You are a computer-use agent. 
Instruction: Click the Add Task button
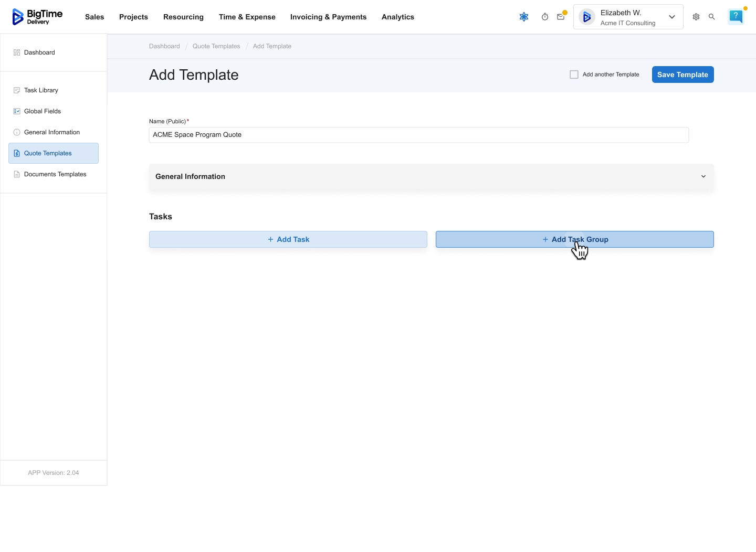pos(288,239)
